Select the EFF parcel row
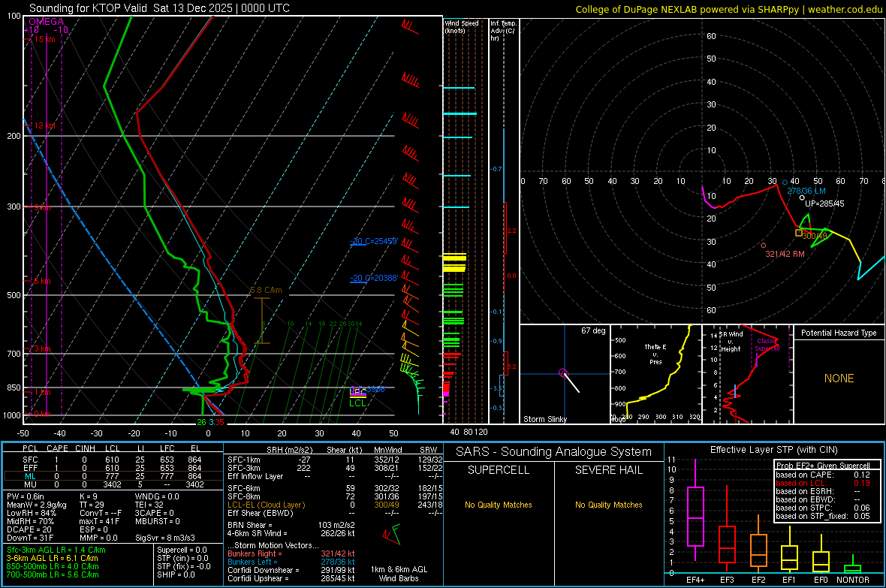This screenshot has height=588, width=886. 113,468
